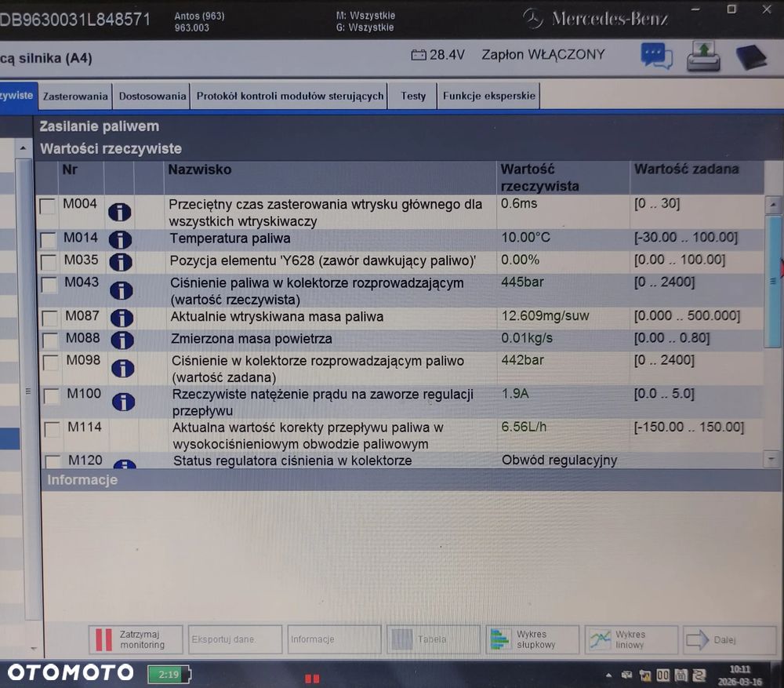Show hidden tray icons arrow in taskbar
Viewport: 784px width, 688px height.
(x=608, y=675)
